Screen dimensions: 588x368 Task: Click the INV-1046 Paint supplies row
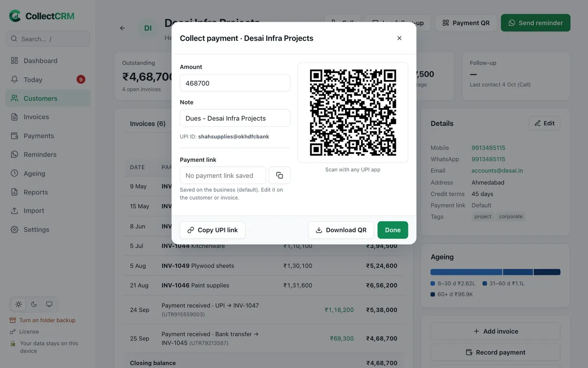(264, 285)
